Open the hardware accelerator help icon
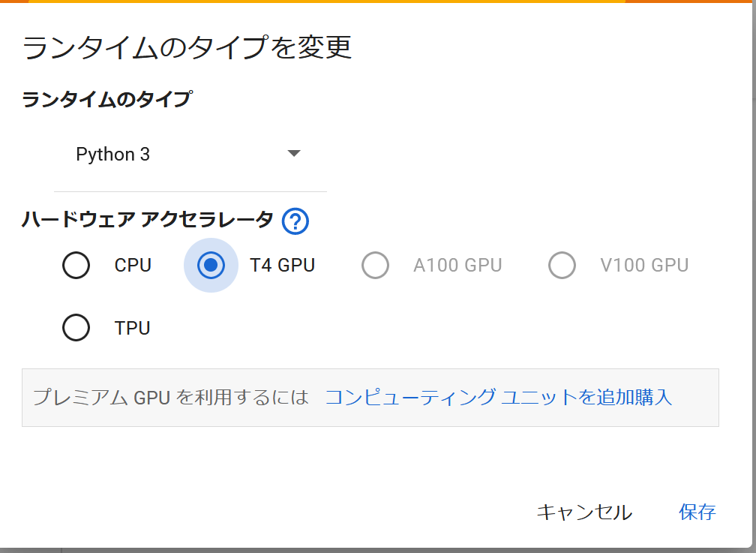 (295, 221)
